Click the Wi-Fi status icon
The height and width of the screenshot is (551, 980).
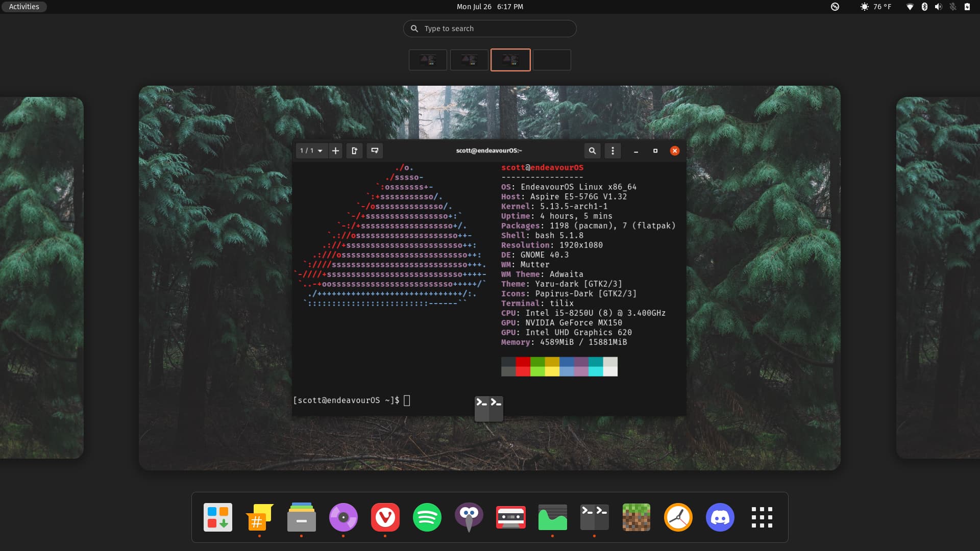tap(910, 7)
